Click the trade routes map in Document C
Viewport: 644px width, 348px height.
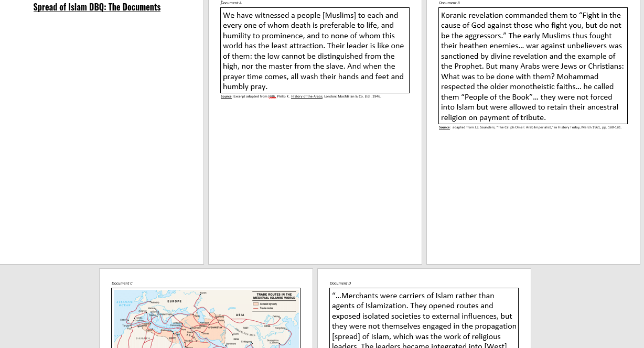[206, 320]
